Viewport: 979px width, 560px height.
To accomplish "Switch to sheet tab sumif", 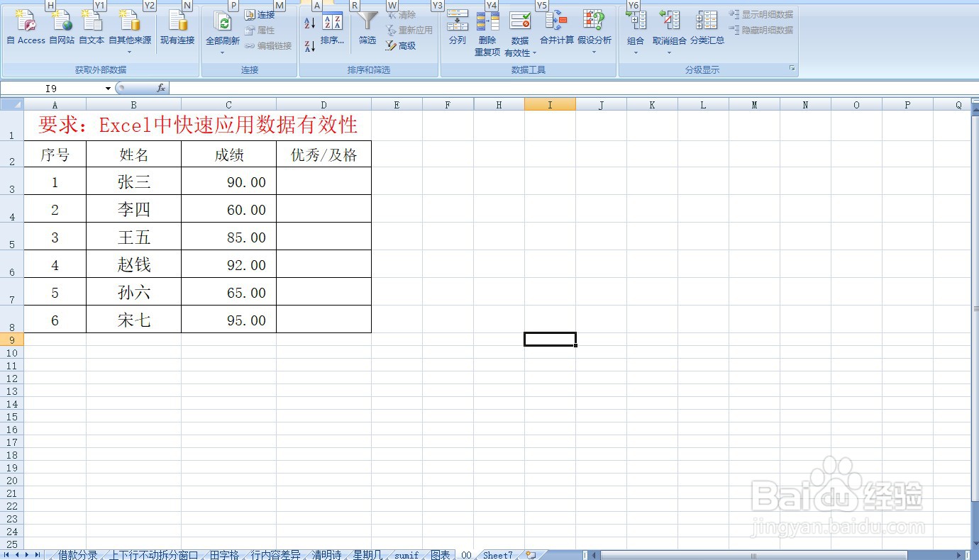I will pyautogui.click(x=406, y=555).
